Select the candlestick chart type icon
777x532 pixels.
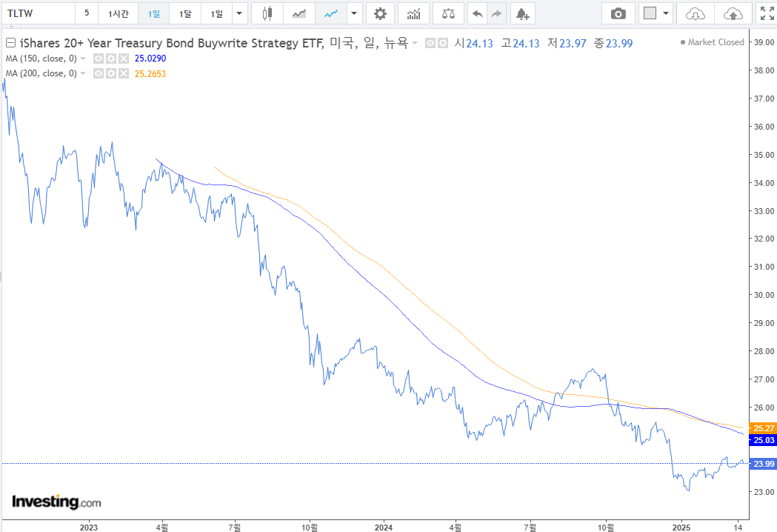[x=267, y=13]
